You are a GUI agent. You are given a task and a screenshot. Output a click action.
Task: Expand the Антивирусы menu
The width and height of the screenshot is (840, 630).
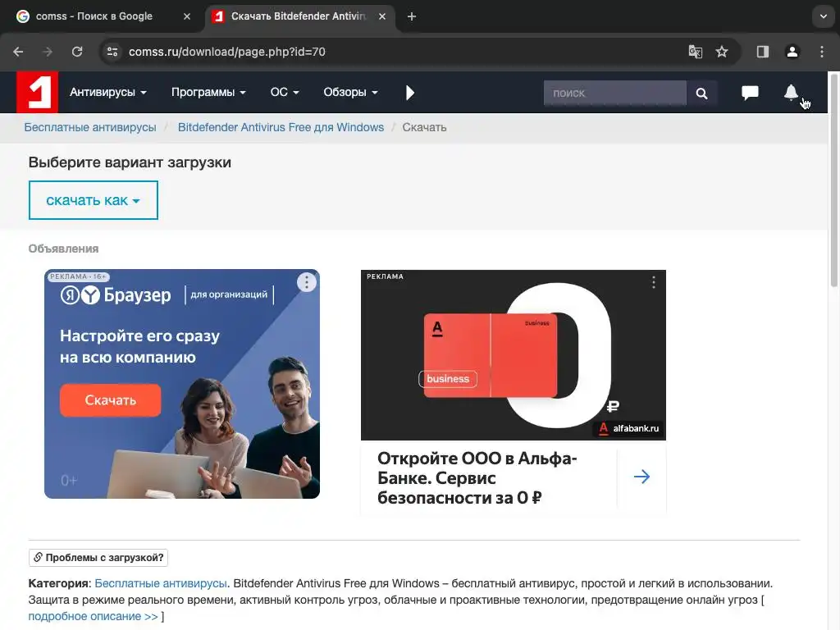tap(107, 92)
